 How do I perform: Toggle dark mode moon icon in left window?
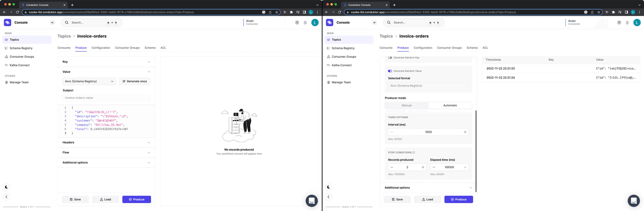click(6, 187)
